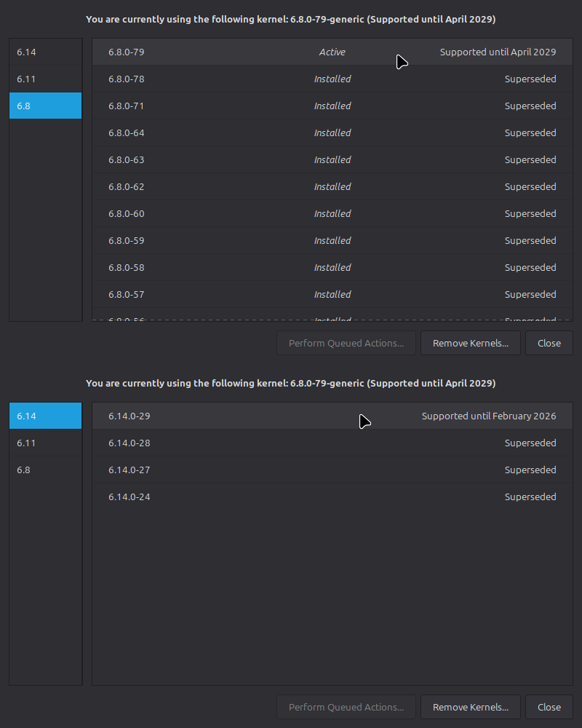Select the 6.8.0-62 kernel row
Screen dimensions: 582x728
pos(332,186)
